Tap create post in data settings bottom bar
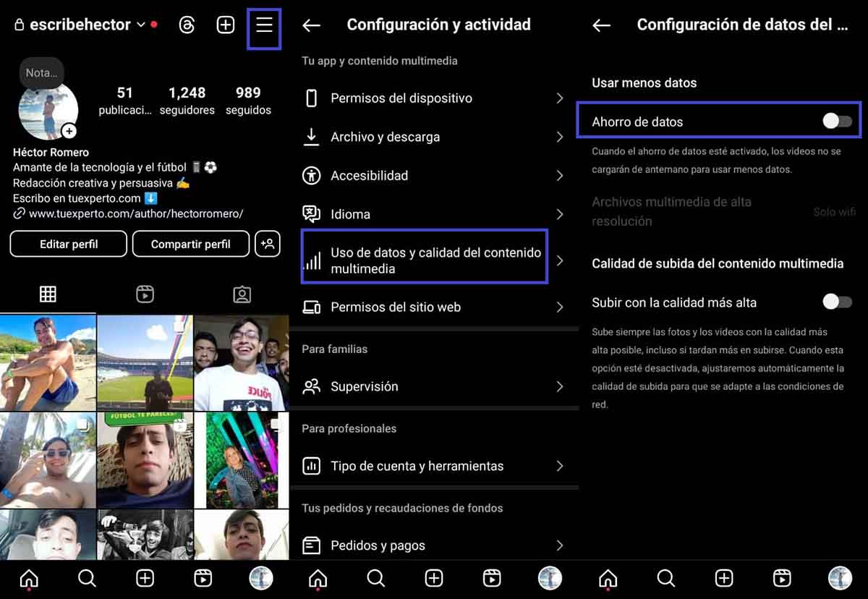868x599 pixels. pos(724,578)
